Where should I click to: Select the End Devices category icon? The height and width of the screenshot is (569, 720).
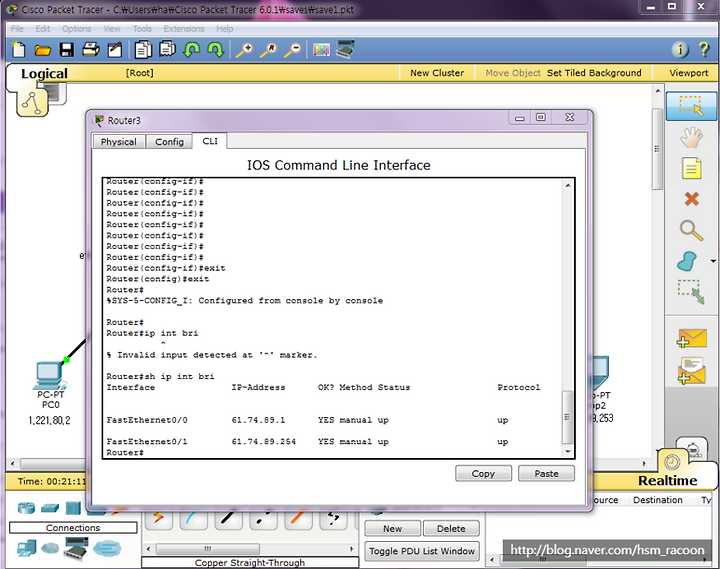pyautogui.click(x=27, y=549)
